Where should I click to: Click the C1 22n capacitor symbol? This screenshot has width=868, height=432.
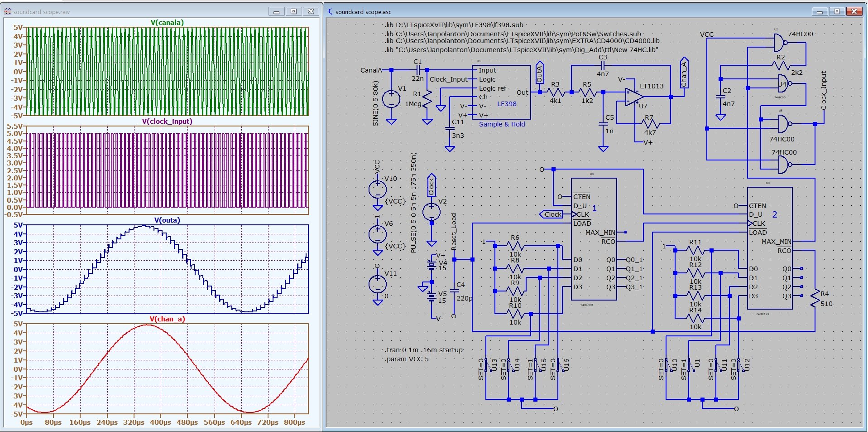click(418, 70)
